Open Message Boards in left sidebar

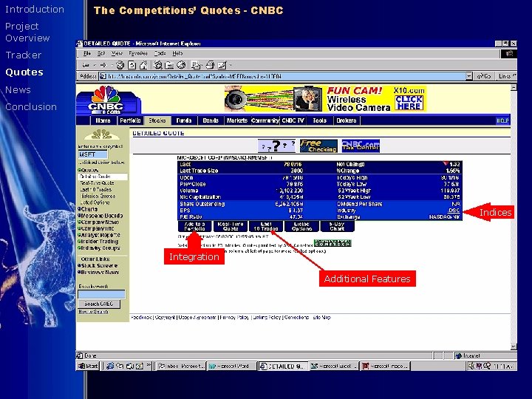coord(100,216)
